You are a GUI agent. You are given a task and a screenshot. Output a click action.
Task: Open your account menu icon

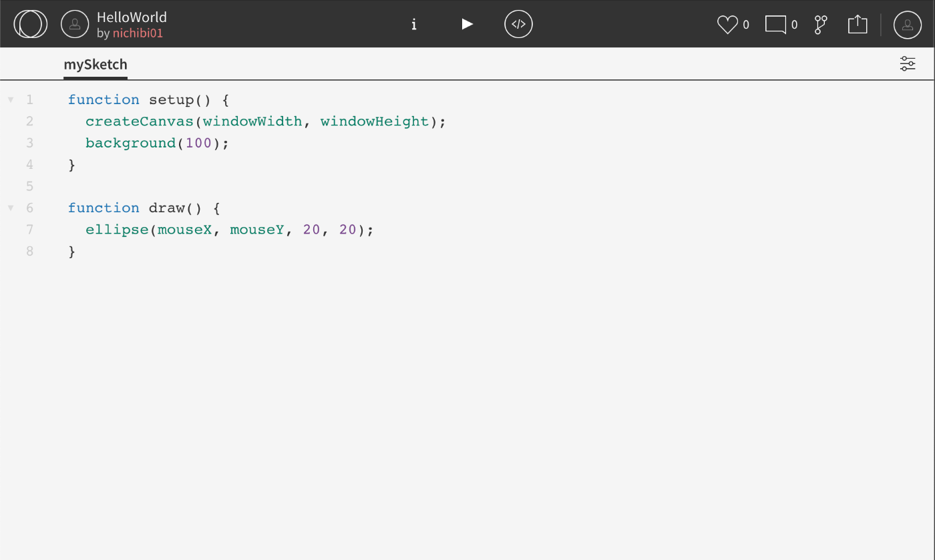click(x=907, y=24)
